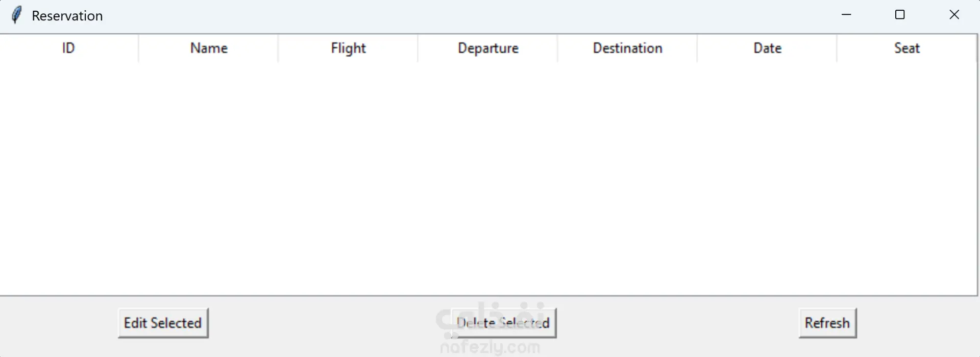Viewport: 980px width, 357px height.
Task: Click the Reservation window title text
Action: [x=67, y=16]
